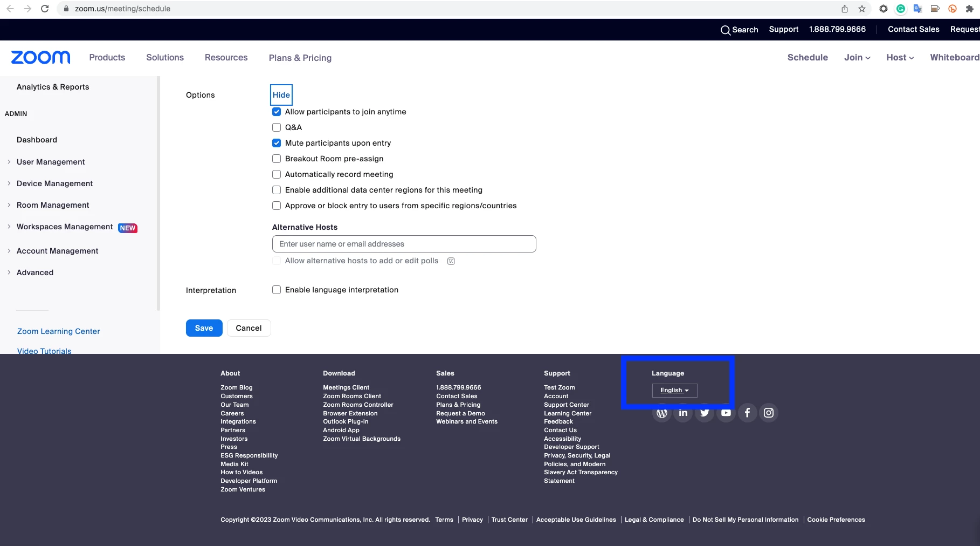Open Meetings Client download link
This screenshot has width=980, height=546.
point(346,387)
